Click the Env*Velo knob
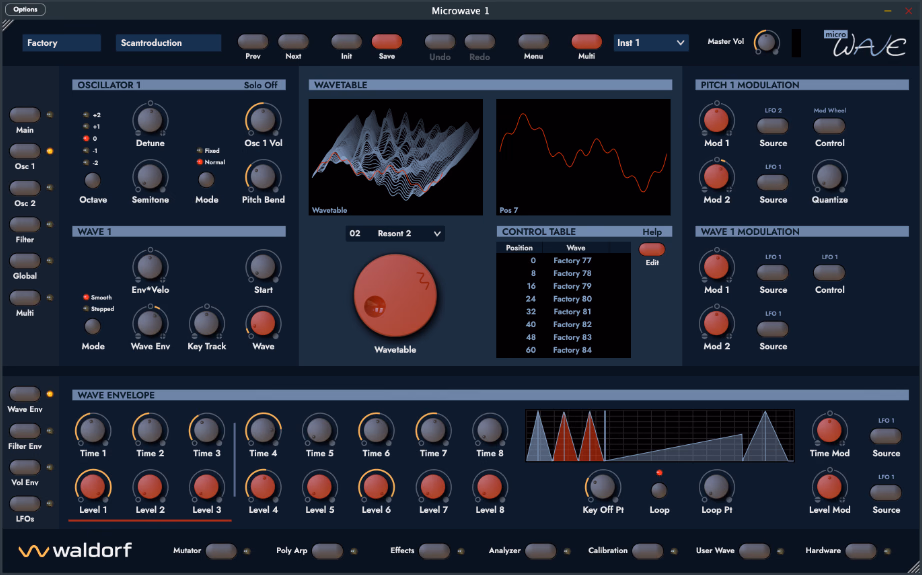This screenshot has width=922, height=575. 150,266
